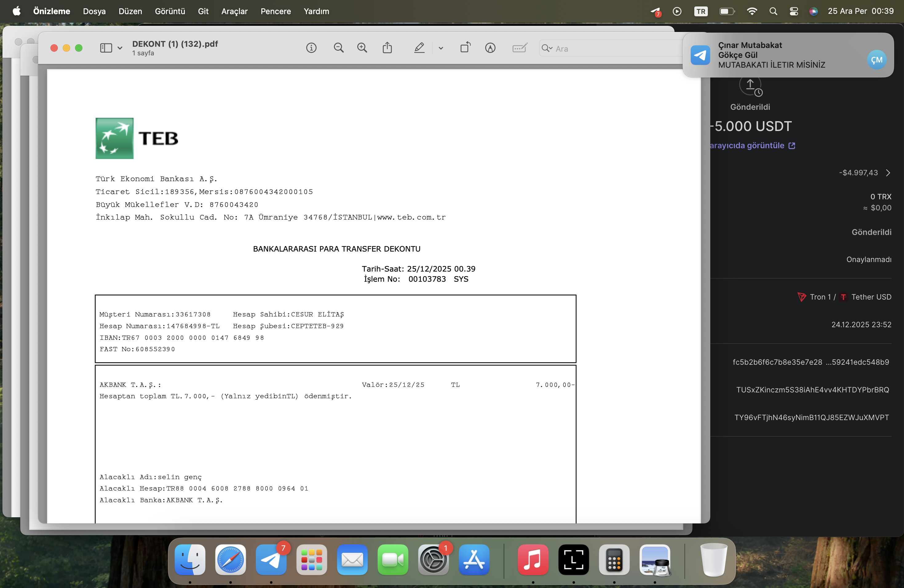Open Preview from the Dock

655,560
